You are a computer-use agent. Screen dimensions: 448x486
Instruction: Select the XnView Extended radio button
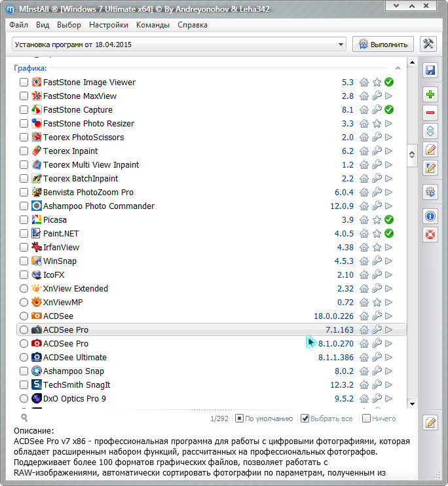click(x=24, y=289)
